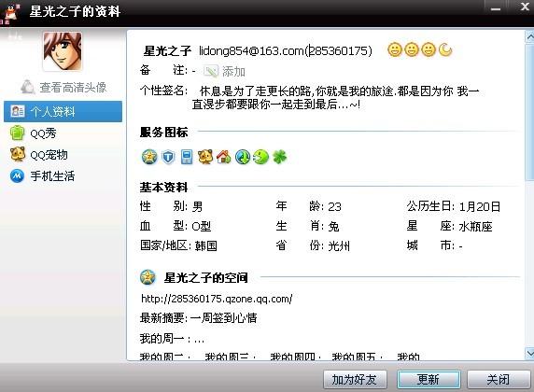Click the second sun level icon
Image resolution: width=534 pixels, height=392 pixels.
pos(412,49)
